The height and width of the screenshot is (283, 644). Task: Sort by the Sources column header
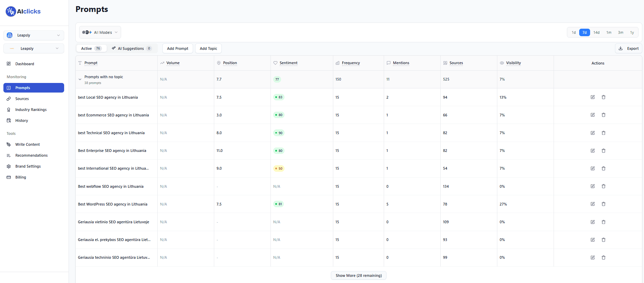pos(456,63)
